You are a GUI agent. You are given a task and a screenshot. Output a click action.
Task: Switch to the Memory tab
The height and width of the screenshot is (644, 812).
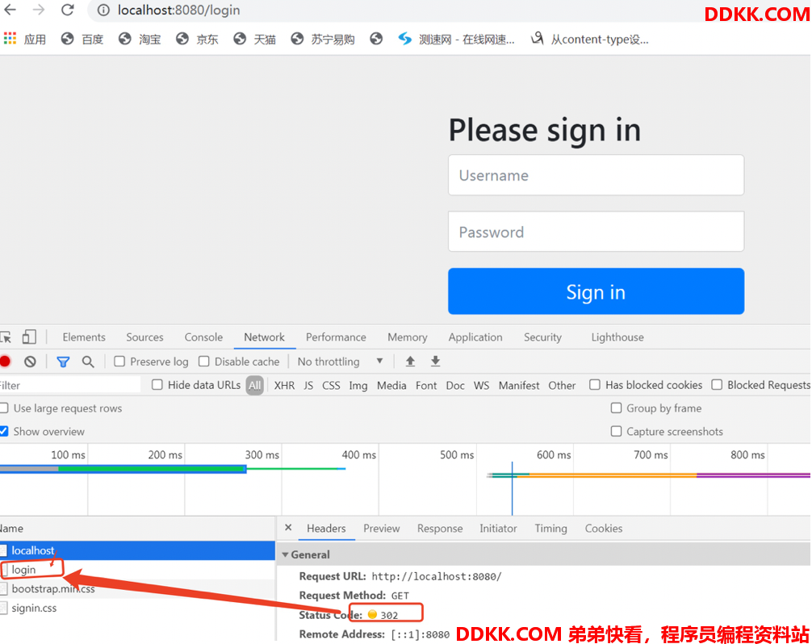click(x=408, y=337)
